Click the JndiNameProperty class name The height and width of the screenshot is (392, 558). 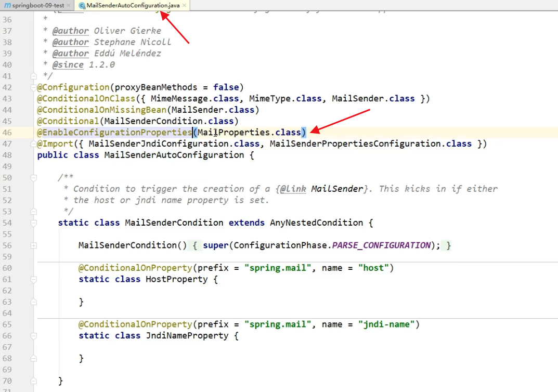(187, 335)
